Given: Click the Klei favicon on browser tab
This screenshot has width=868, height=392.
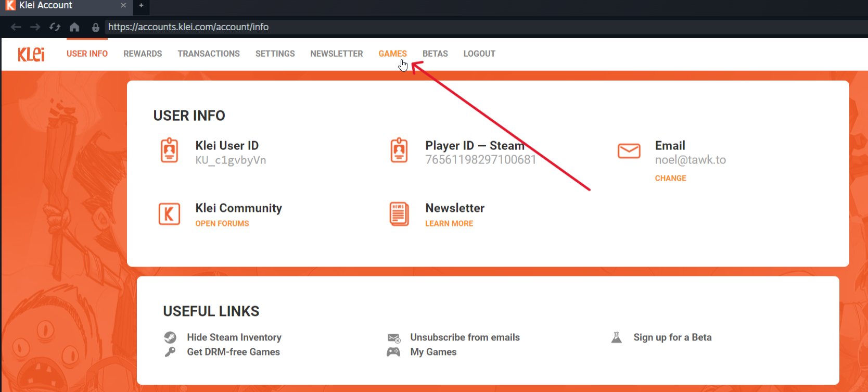Looking at the screenshot, I should pos(10,5).
